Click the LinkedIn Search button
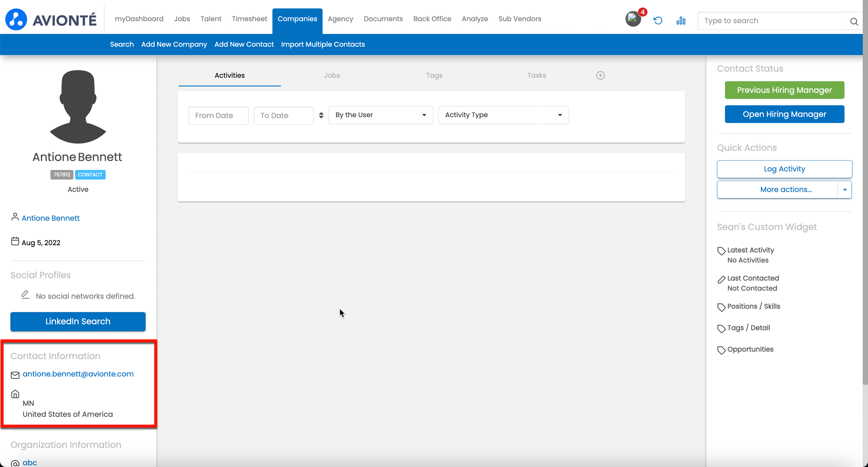Screen dimensions: 868x467 click(x=78, y=321)
